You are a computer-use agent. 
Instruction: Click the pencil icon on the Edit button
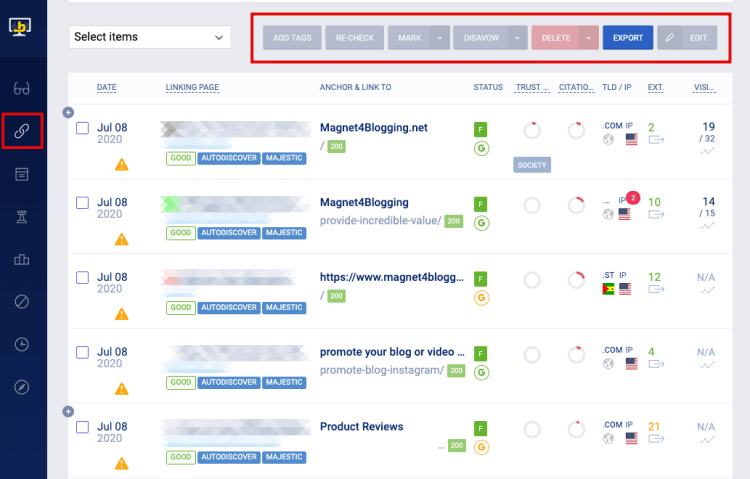670,37
